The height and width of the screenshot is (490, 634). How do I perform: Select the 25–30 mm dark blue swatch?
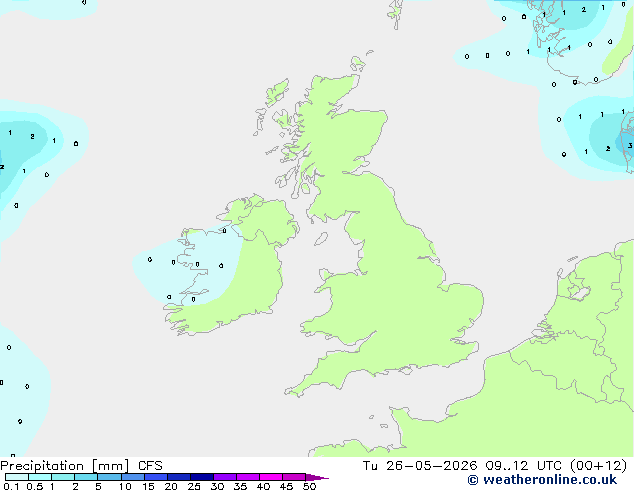(201, 477)
